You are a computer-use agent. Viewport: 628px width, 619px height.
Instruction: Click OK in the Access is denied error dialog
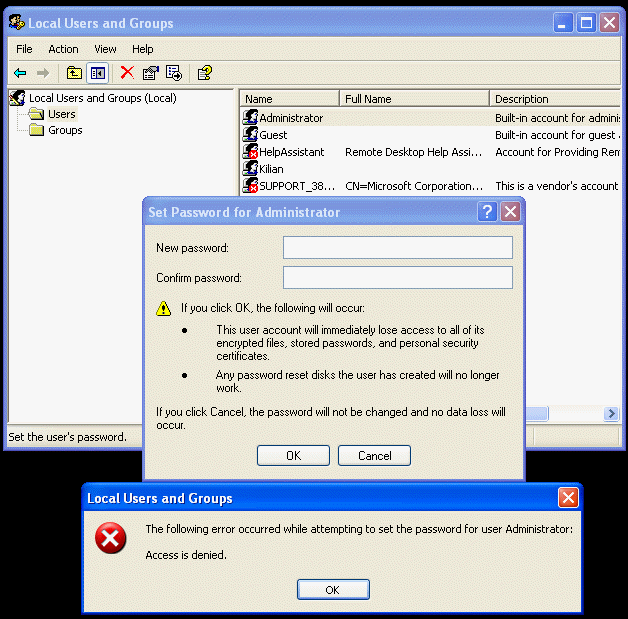point(333,590)
